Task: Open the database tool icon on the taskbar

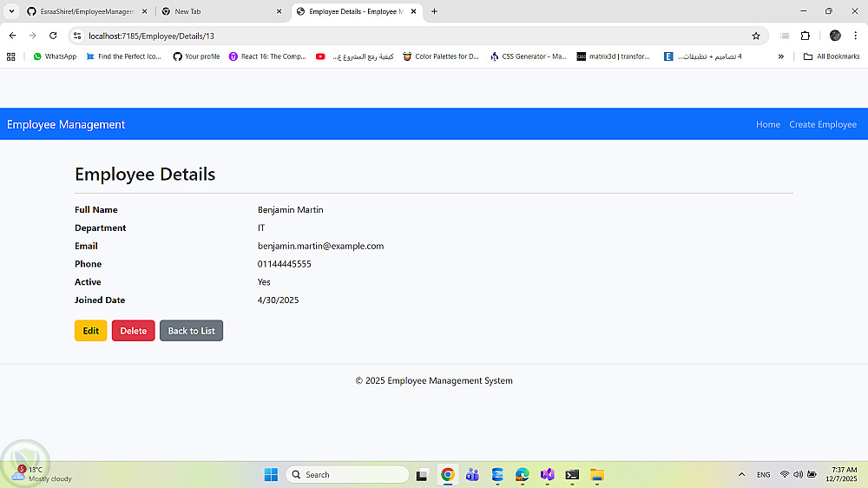Action: tap(497, 475)
